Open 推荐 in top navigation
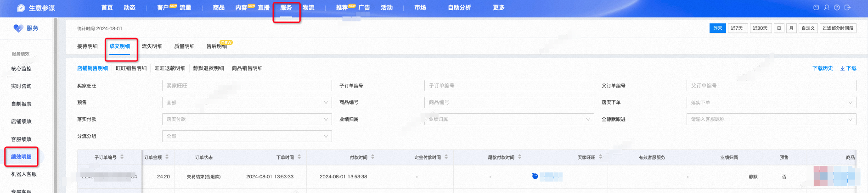The image size is (868, 193). click(x=342, y=8)
